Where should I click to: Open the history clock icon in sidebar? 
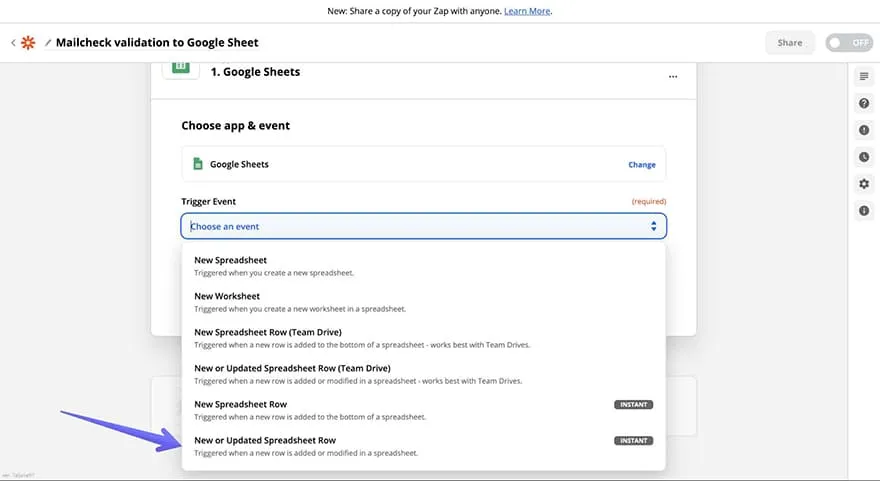864,157
